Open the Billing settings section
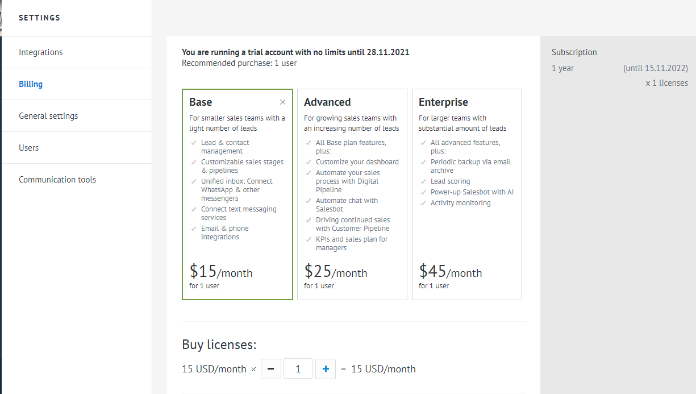 (31, 84)
